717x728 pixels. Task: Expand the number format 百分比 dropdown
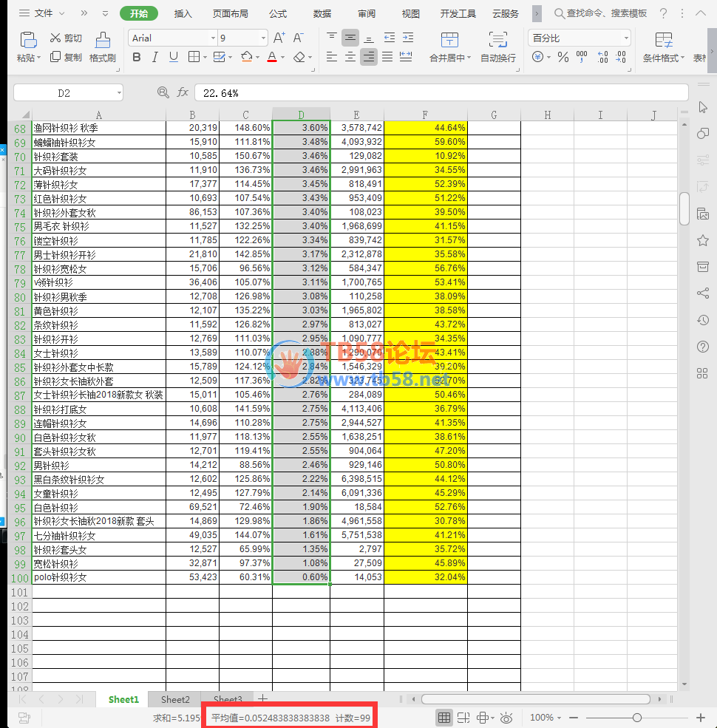(x=625, y=38)
